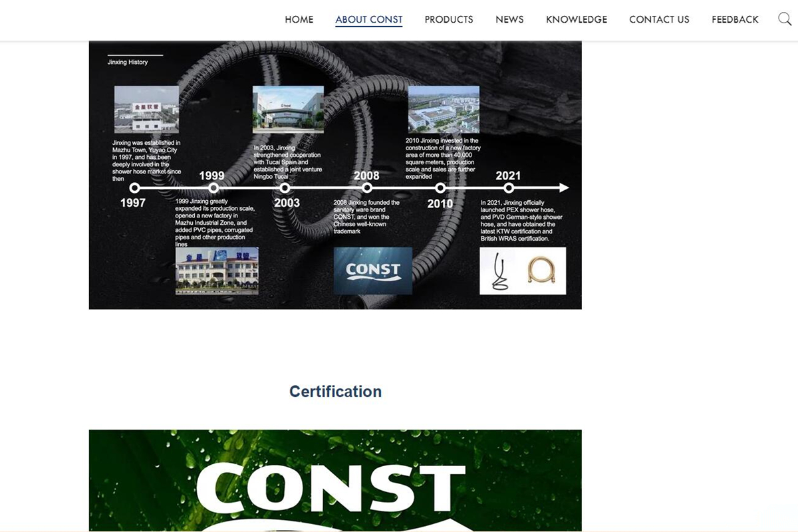Navigate to the NEWS page
This screenshot has width=798, height=532.
pos(509,19)
